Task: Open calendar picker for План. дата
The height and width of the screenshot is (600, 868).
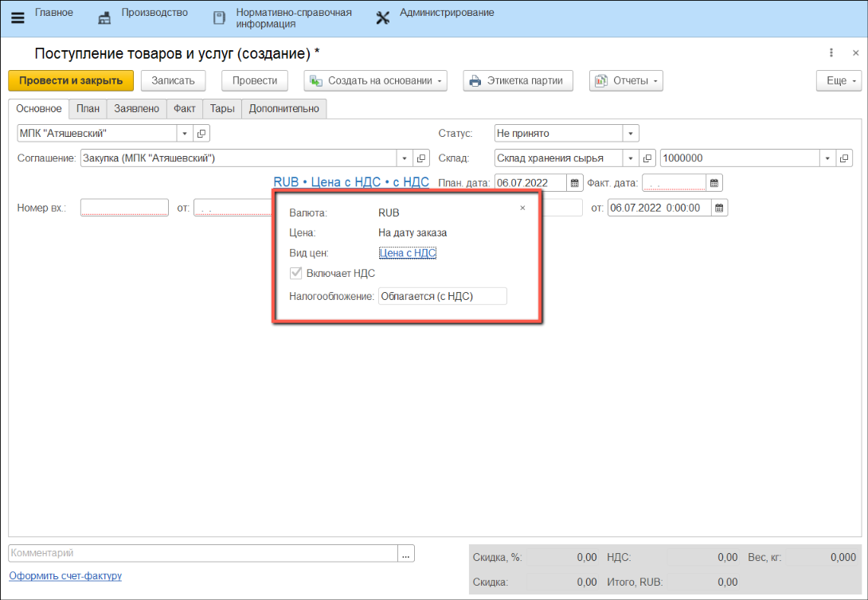Action: tap(575, 183)
